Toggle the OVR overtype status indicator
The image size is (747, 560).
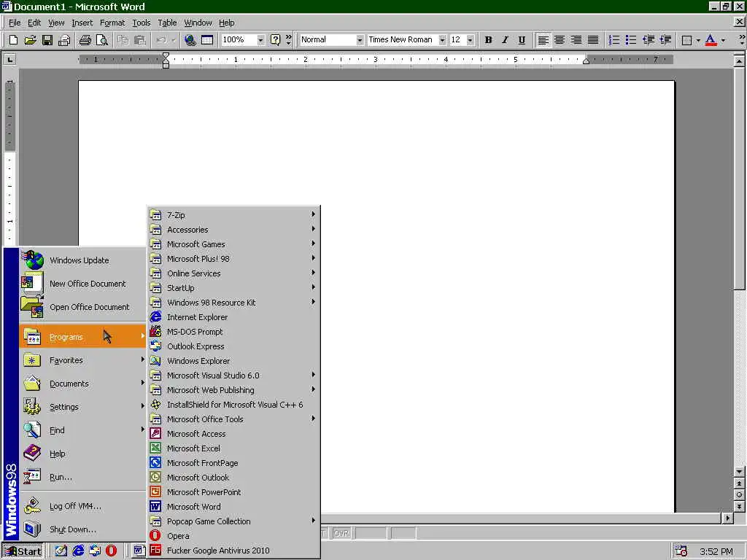coord(341,533)
